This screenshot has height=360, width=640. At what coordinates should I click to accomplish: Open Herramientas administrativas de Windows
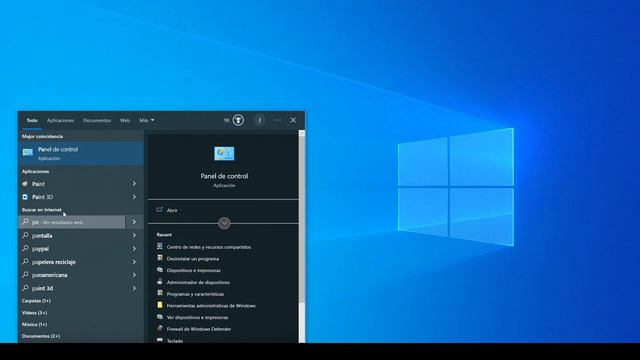(x=211, y=306)
